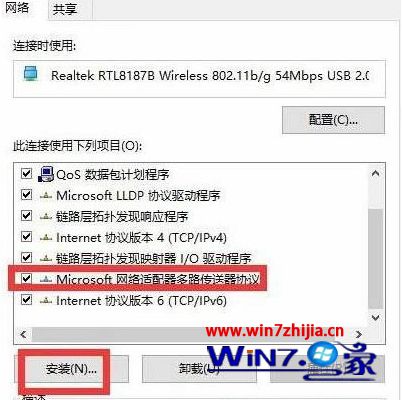Select the 链路层拓扑发现映射器 I/O driver icon

(46, 259)
